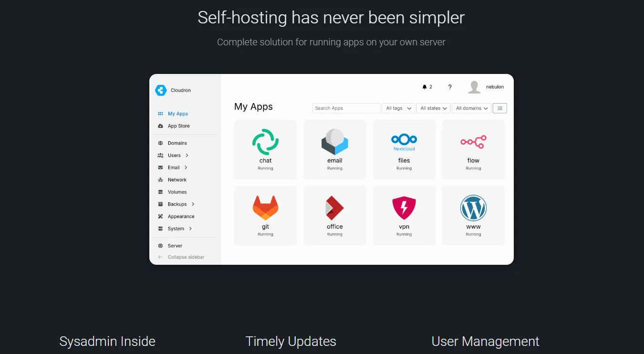
Task: Launch the email app tile
Action: [x=334, y=142]
